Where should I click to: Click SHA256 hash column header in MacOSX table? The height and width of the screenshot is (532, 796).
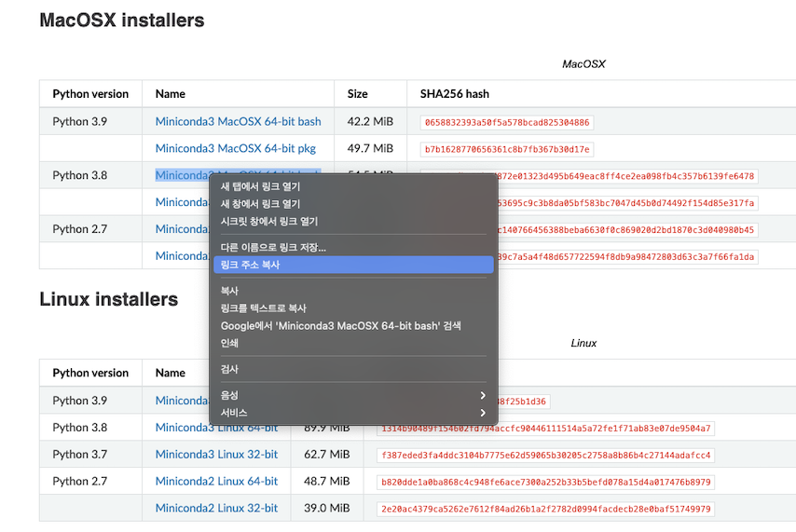pyautogui.click(x=454, y=94)
